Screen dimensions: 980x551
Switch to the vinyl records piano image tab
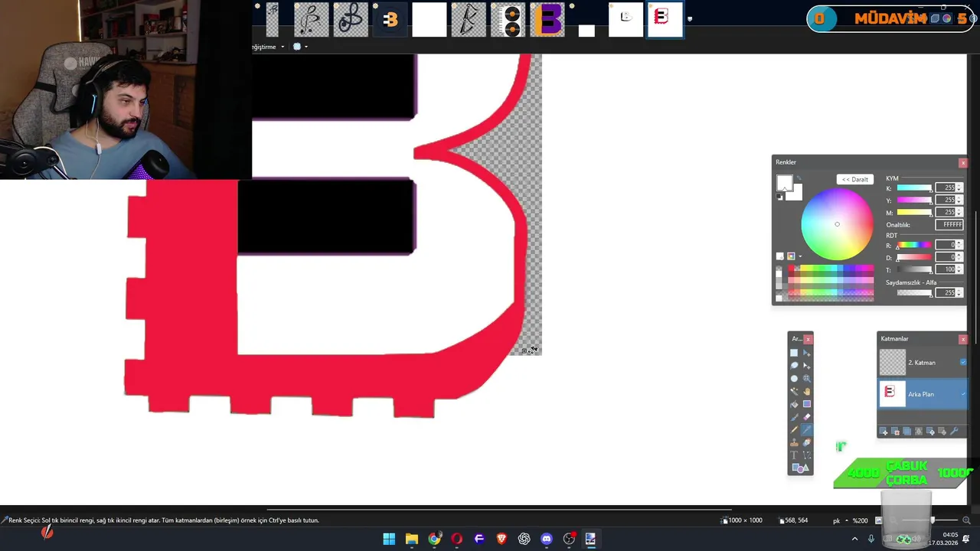[x=508, y=20]
